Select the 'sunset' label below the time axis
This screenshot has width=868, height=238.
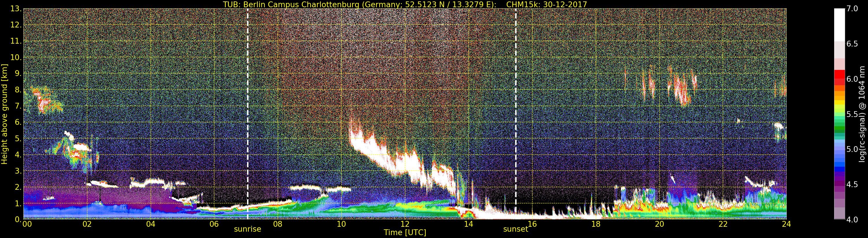[x=515, y=229]
